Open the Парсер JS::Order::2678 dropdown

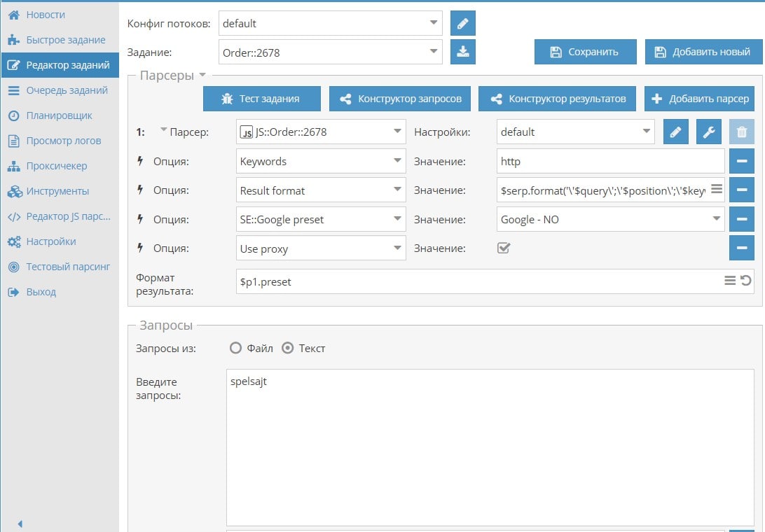[x=321, y=132]
